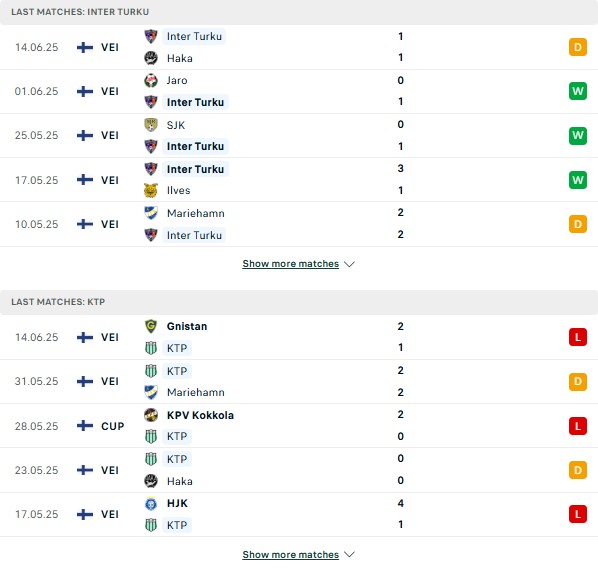Click the Last Matches: KTP section header

[x=299, y=302]
